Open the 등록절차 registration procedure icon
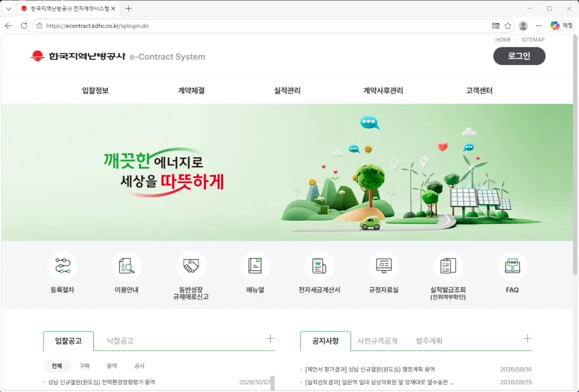This screenshot has width=579, height=392. tap(62, 266)
